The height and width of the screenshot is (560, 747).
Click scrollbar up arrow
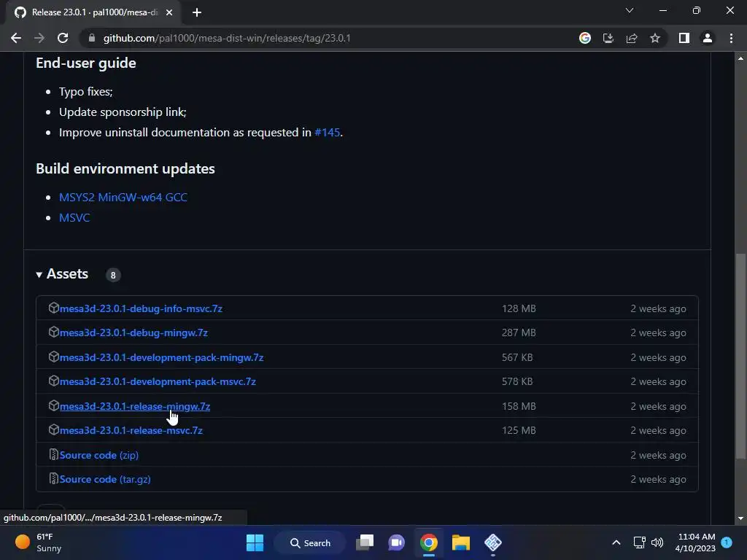[x=740, y=58]
